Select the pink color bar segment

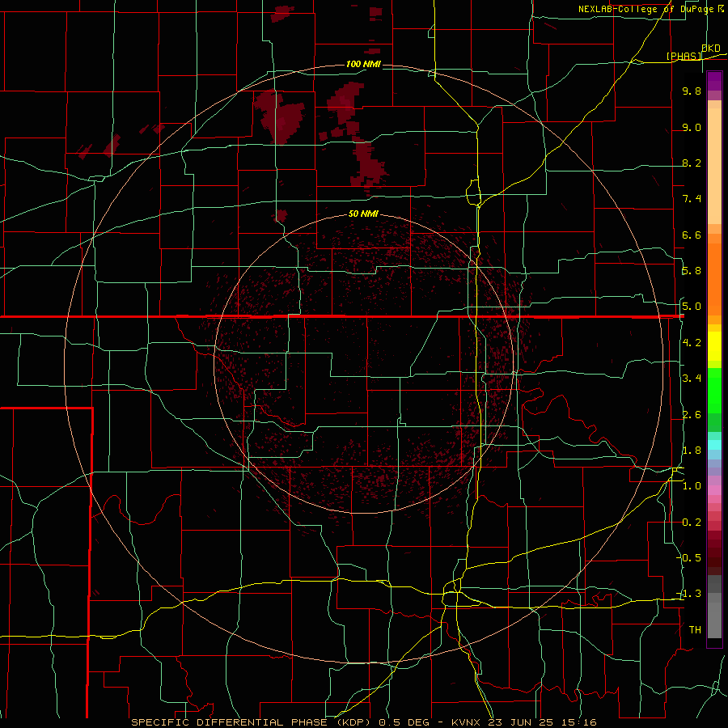tap(714, 490)
